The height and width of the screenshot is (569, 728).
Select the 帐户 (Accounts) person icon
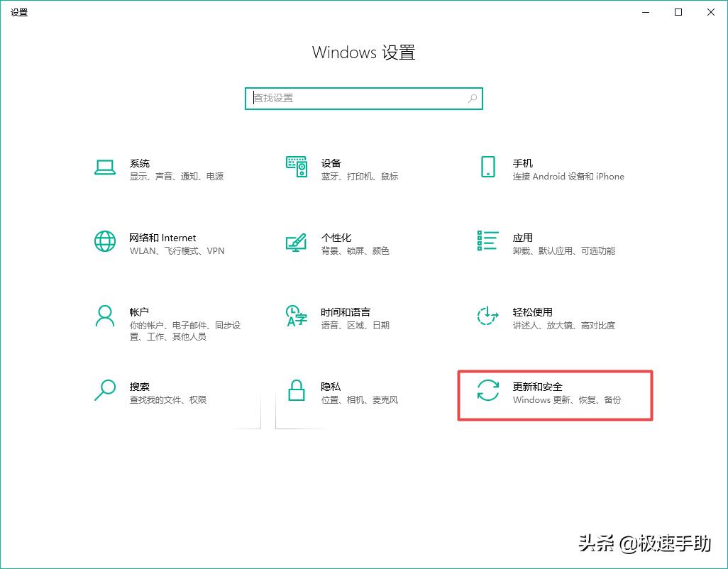click(x=105, y=318)
